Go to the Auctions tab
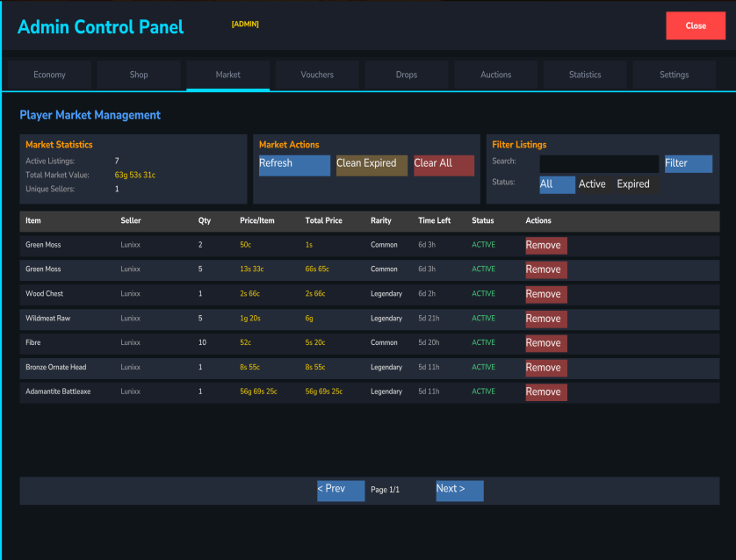 point(495,75)
